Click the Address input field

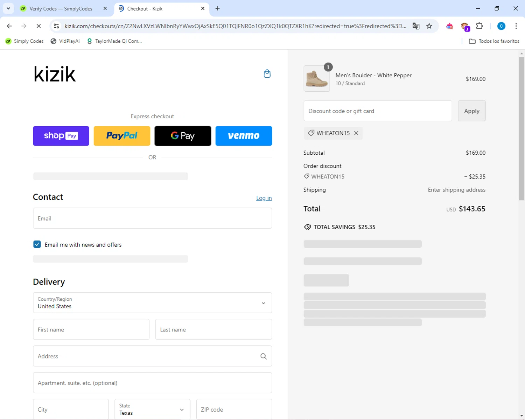click(152, 356)
